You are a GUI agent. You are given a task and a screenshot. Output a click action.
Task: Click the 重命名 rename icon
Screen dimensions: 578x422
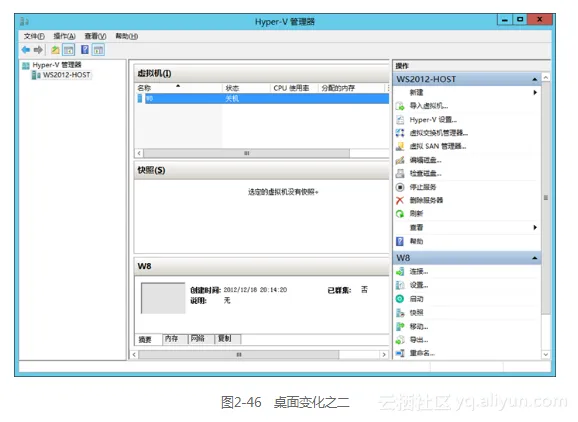[x=400, y=353]
